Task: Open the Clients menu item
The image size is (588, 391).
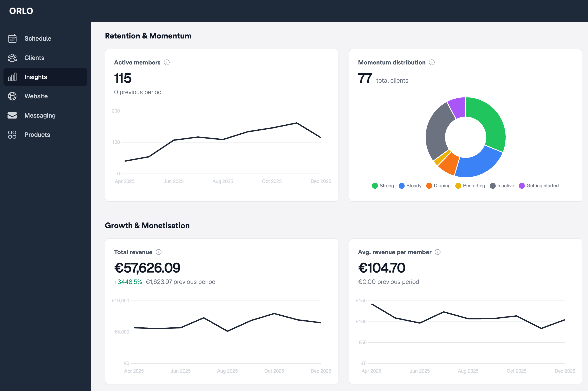Action: click(x=34, y=58)
